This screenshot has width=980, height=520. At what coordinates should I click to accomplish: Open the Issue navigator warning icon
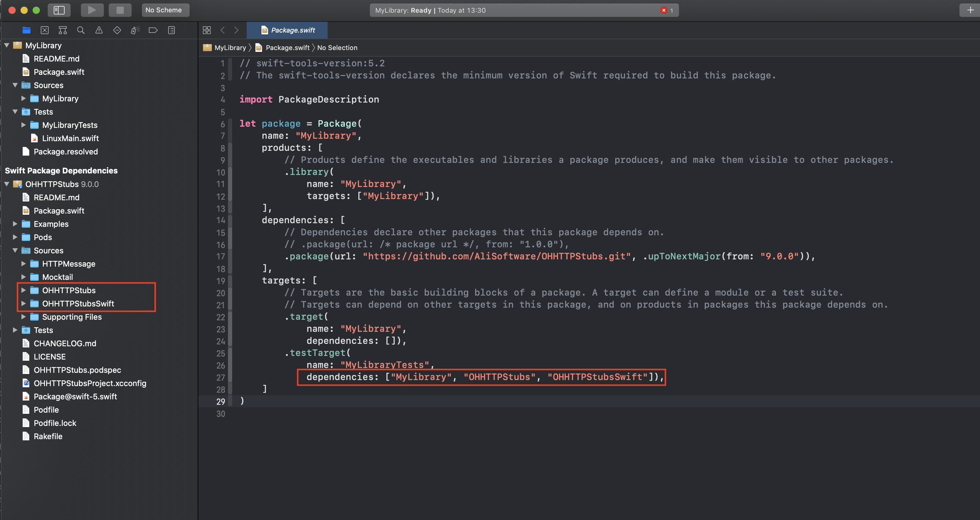(99, 30)
